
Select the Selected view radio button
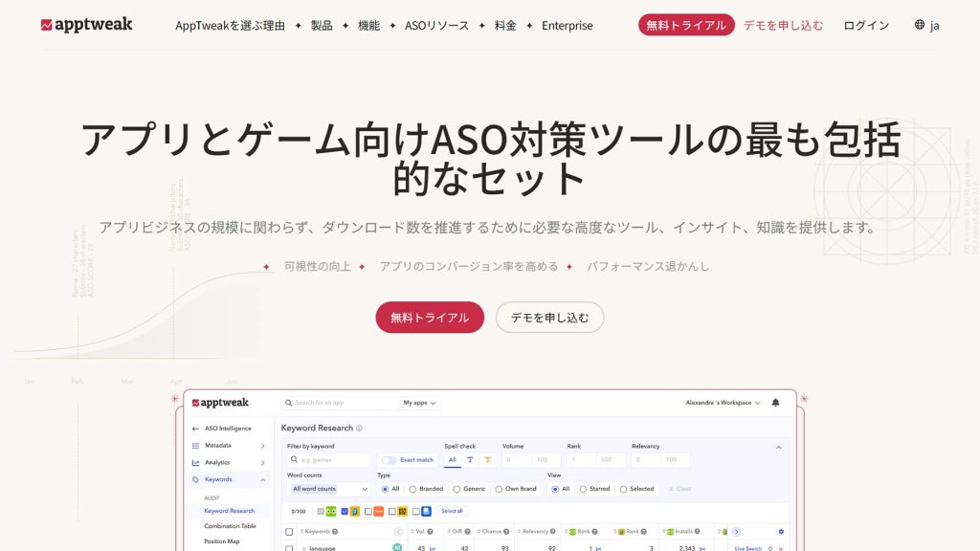point(623,489)
